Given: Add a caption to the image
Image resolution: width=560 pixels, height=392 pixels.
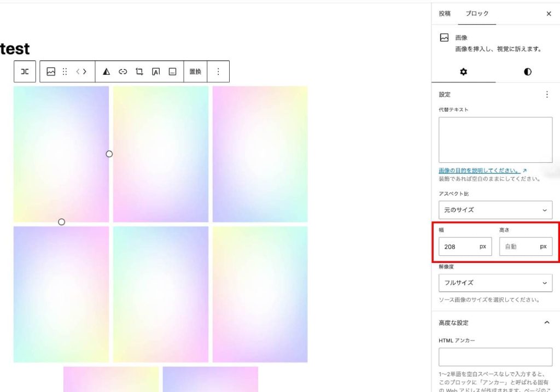Looking at the screenshot, I should coord(172,72).
